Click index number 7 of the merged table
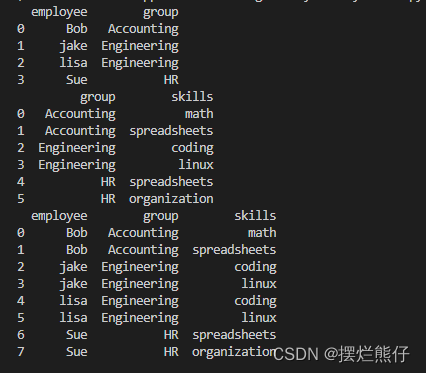This screenshot has width=426, height=373. [21, 352]
